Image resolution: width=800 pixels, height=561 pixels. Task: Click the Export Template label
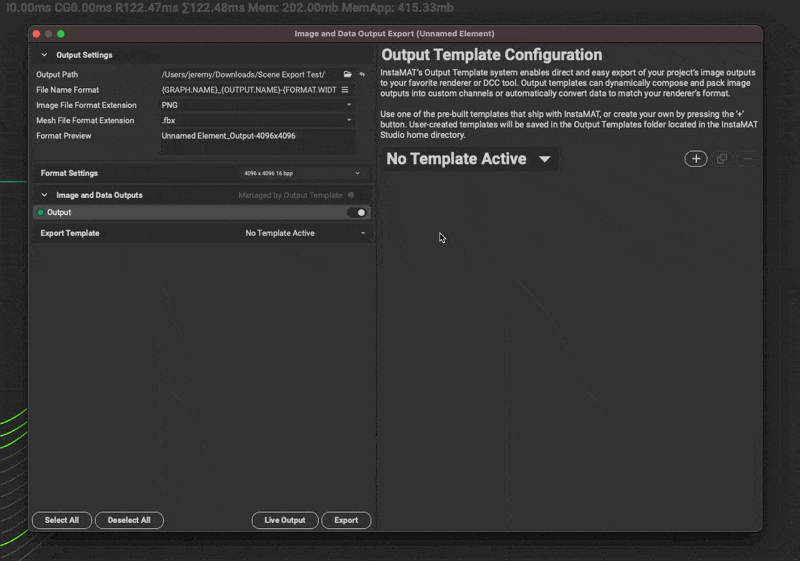point(70,233)
